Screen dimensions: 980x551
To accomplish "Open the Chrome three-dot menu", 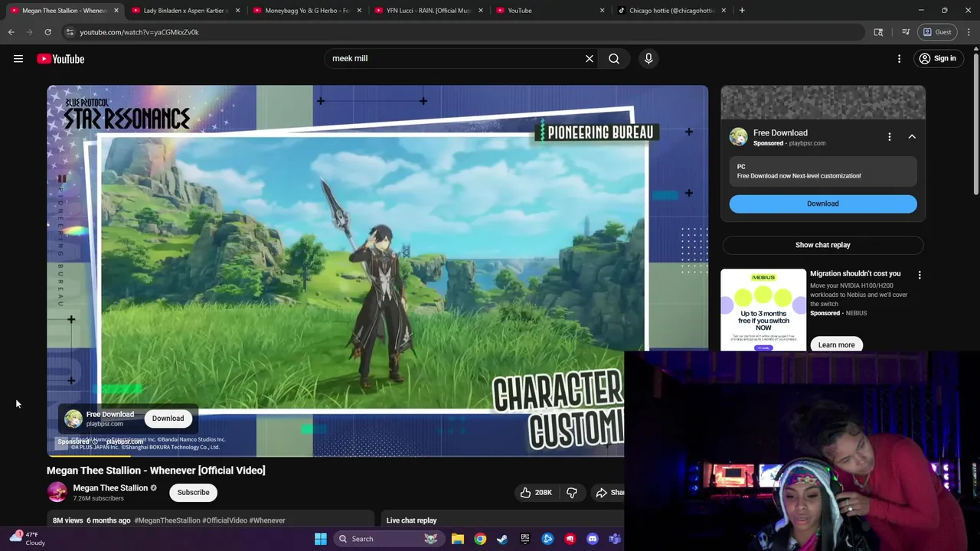I will (x=969, y=32).
